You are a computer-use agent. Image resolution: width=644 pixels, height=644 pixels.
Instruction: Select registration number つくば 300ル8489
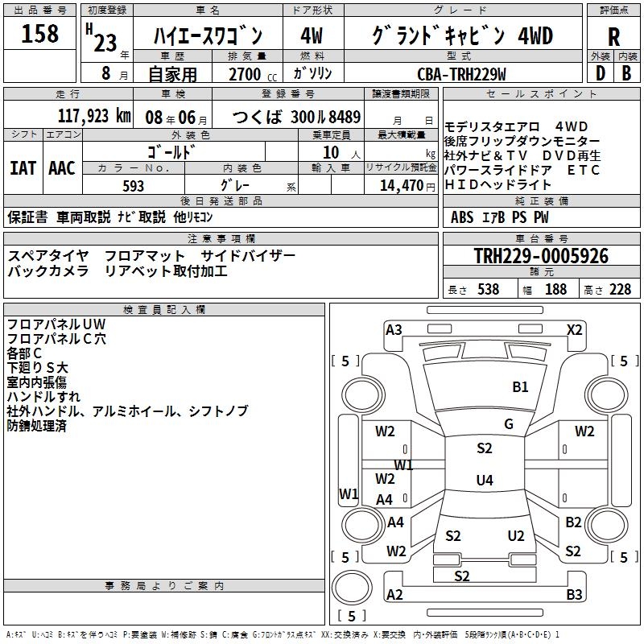[x=296, y=117]
